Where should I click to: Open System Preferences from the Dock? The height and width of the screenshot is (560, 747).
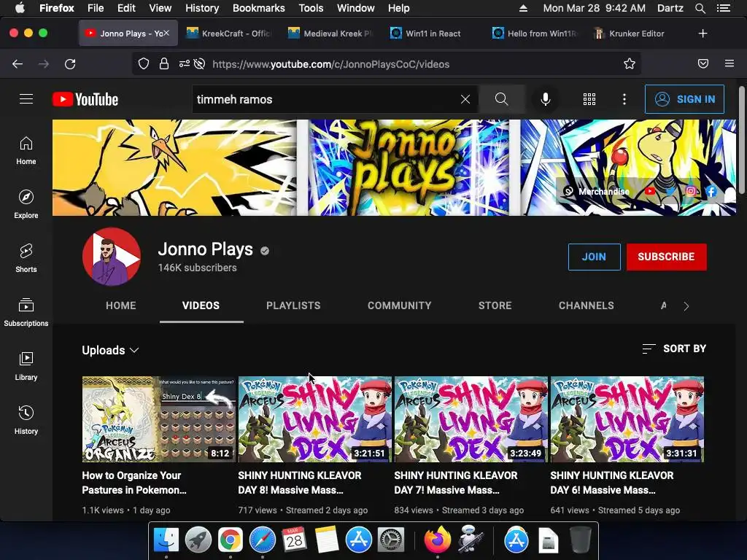[x=391, y=540]
